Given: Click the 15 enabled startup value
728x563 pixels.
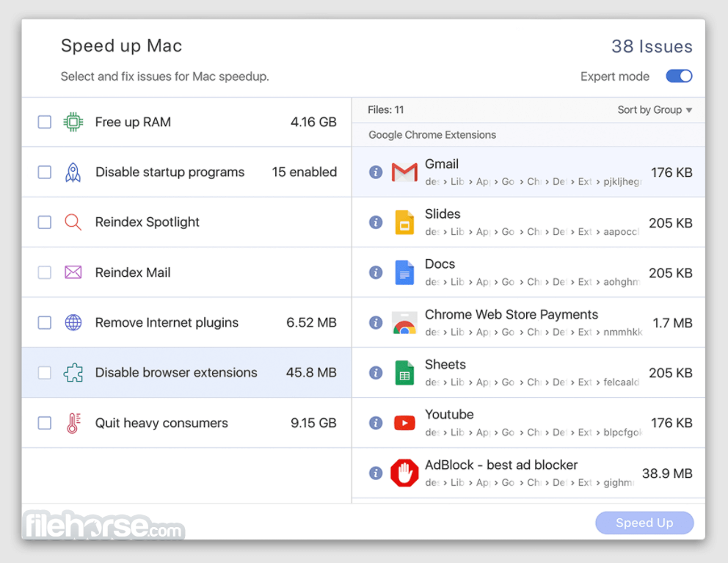Looking at the screenshot, I should [305, 172].
